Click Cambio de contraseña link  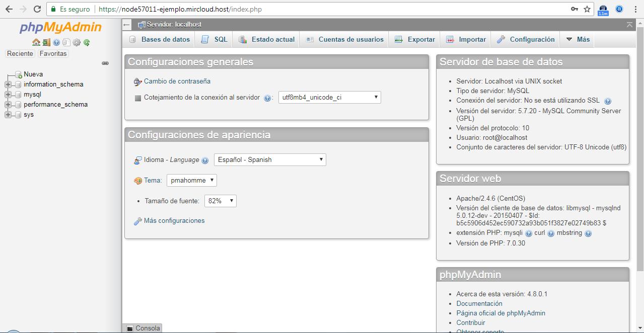coord(177,81)
